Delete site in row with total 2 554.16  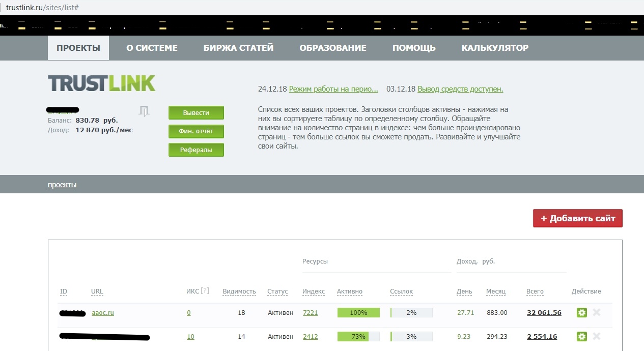597,336
